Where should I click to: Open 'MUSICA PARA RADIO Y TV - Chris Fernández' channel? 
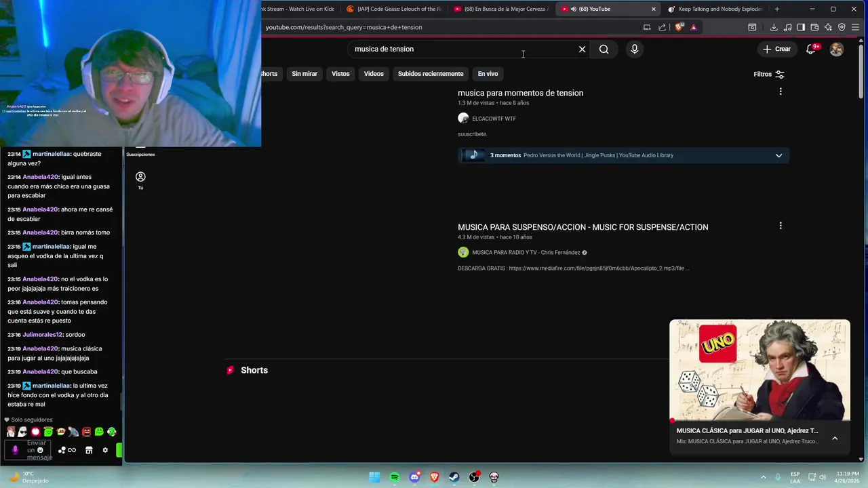click(x=526, y=253)
